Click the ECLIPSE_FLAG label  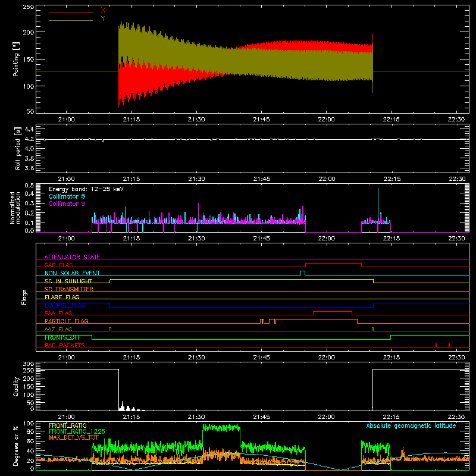click(x=65, y=305)
